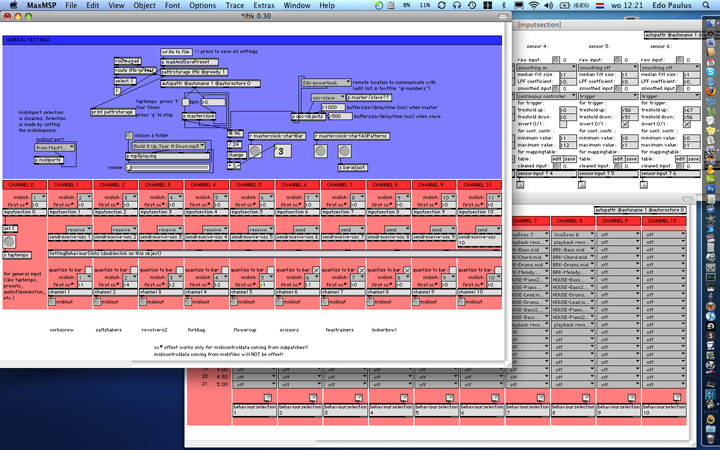
Task: Open Channel 1 receive/send dropdown
Action: (x=79, y=229)
